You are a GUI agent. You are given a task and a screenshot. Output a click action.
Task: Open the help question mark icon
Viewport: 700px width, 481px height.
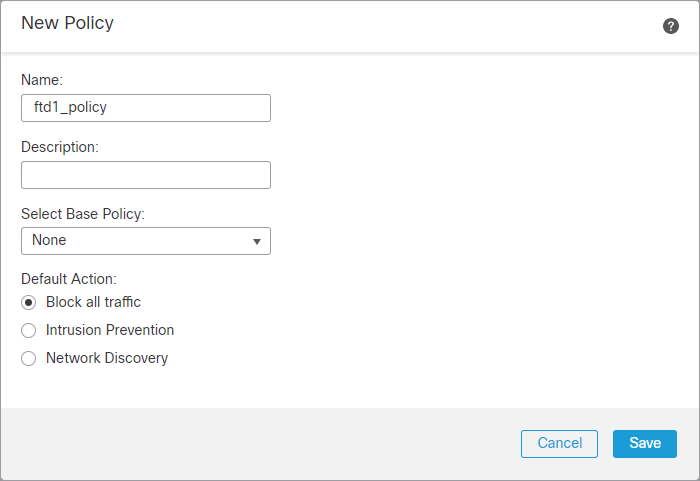671,26
